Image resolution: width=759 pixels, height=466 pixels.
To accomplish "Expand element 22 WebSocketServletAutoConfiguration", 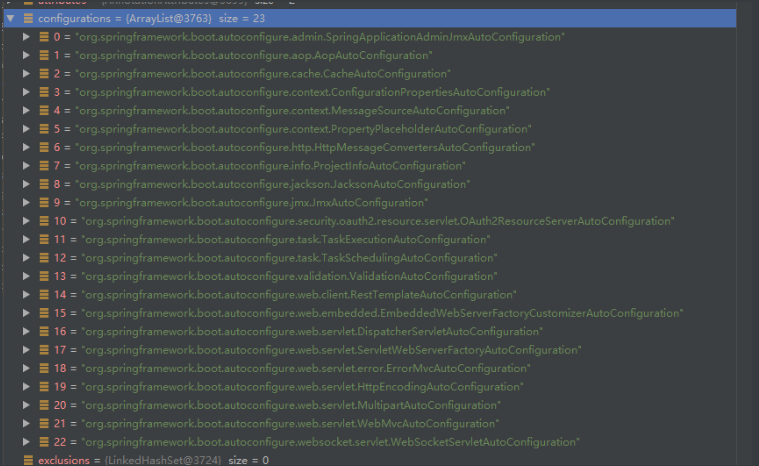I will [x=26, y=441].
